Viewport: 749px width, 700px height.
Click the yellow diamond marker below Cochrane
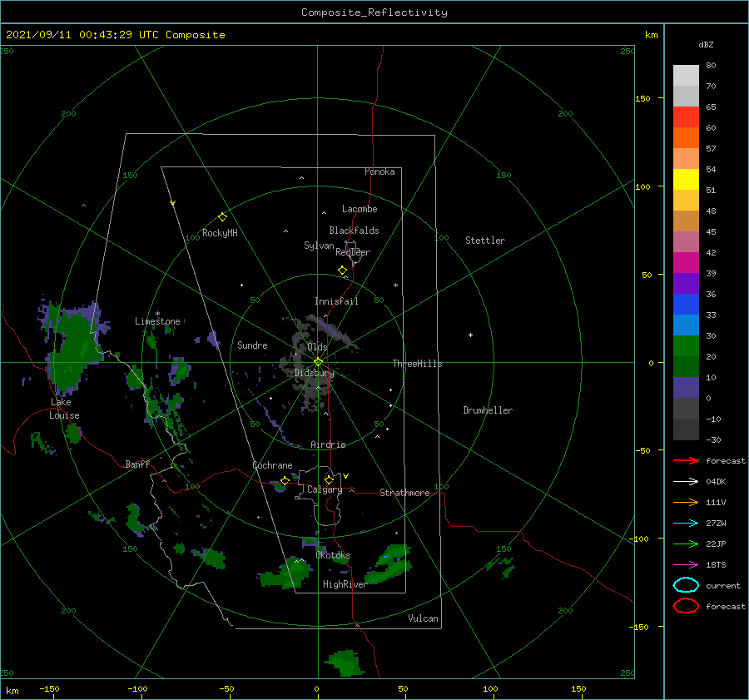(x=285, y=481)
